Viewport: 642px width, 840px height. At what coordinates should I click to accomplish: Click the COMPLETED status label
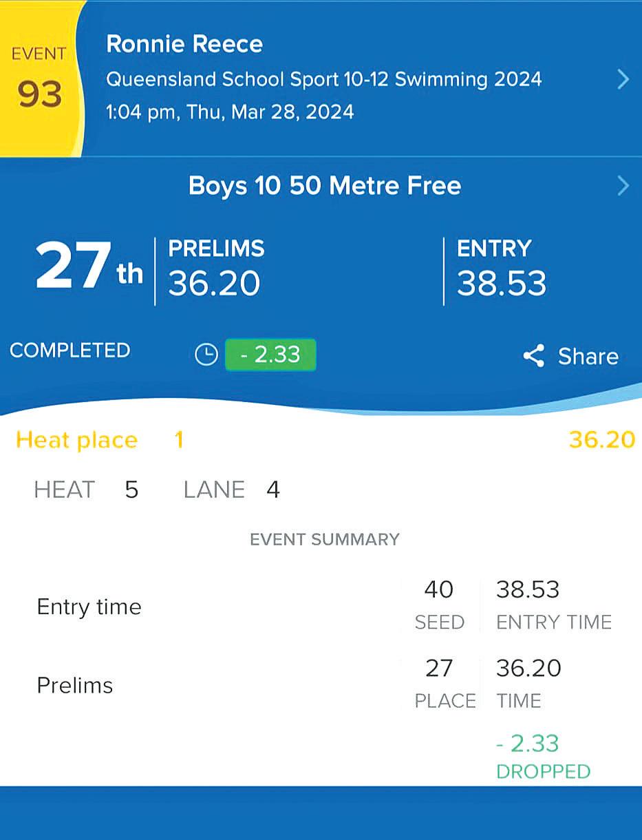click(69, 350)
